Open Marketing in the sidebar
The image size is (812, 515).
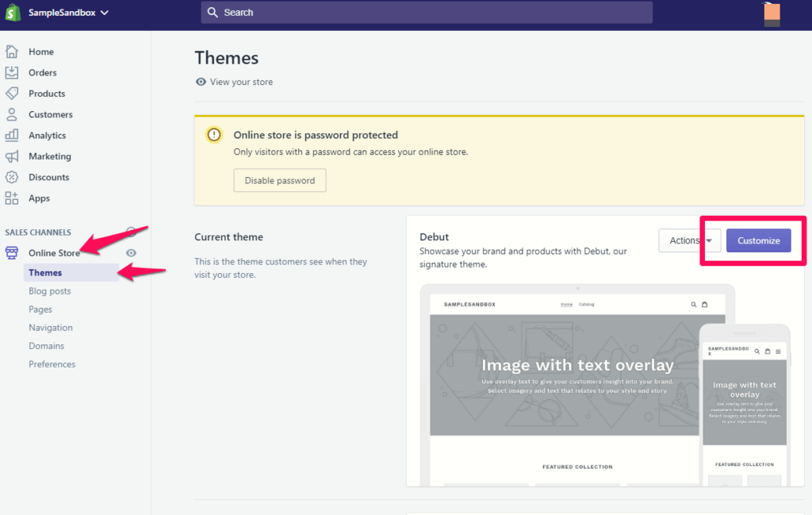pos(50,156)
